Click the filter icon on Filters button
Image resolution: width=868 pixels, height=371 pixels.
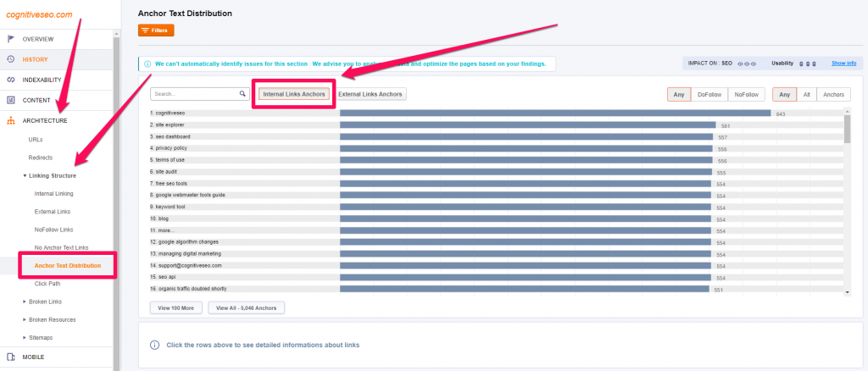click(146, 30)
